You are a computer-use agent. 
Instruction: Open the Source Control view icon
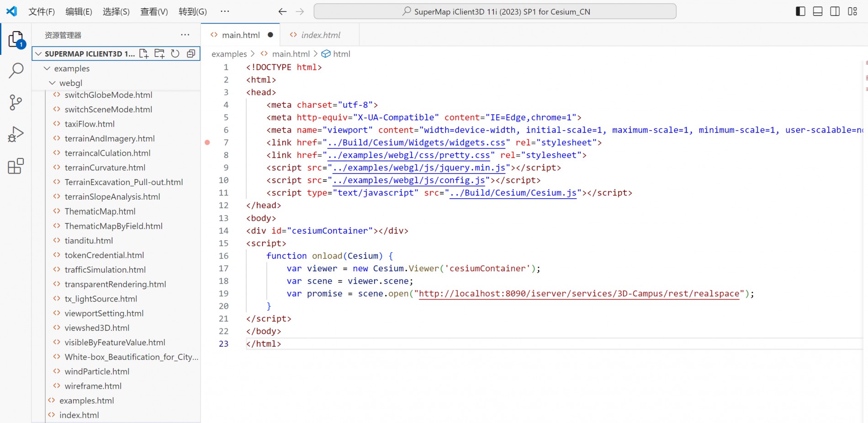pyautogui.click(x=16, y=102)
